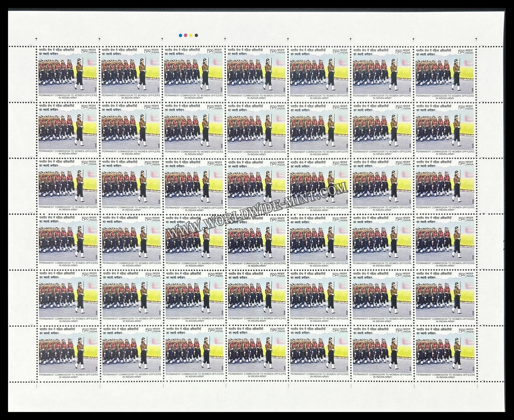This screenshot has width=514, height=420.
Task: Click the magenta color registration dot
Action: (186, 36)
